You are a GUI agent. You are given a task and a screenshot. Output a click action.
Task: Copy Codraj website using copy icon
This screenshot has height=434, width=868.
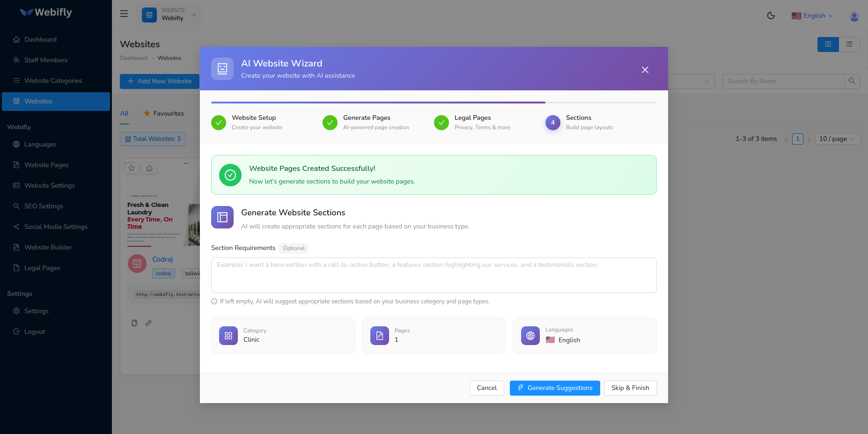click(134, 323)
